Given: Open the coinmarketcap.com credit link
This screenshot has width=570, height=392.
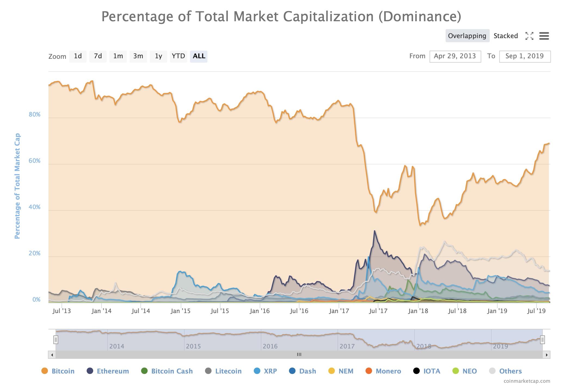Looking at the screenshot, I should pos(526,381).
